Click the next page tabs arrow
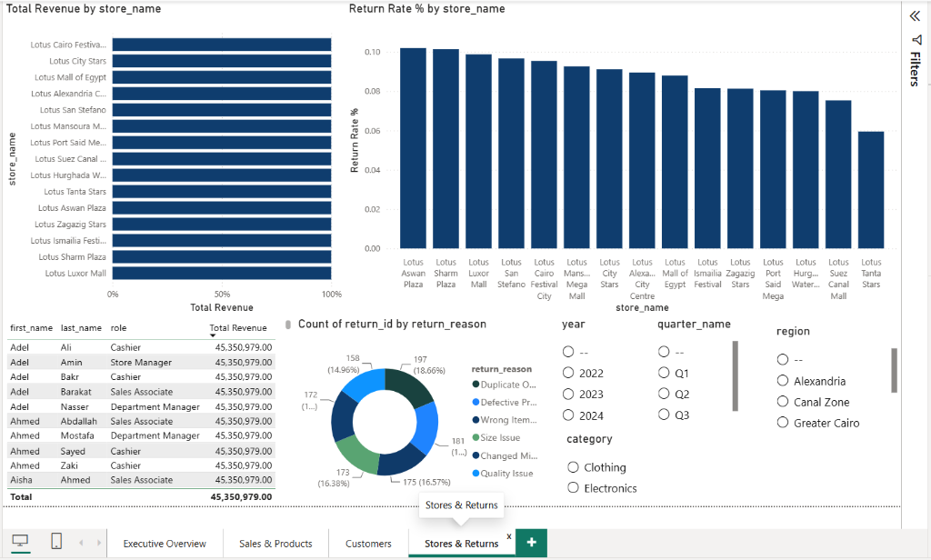This screenshot has width=931, height=560. (98, 543)
